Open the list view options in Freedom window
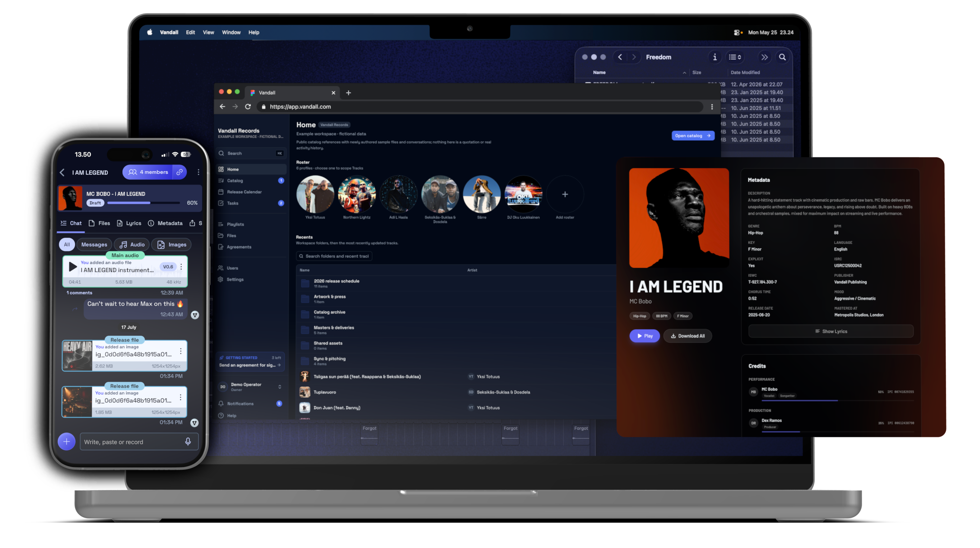Viewport: 980px width, 548px height. [x=734, y=57]
